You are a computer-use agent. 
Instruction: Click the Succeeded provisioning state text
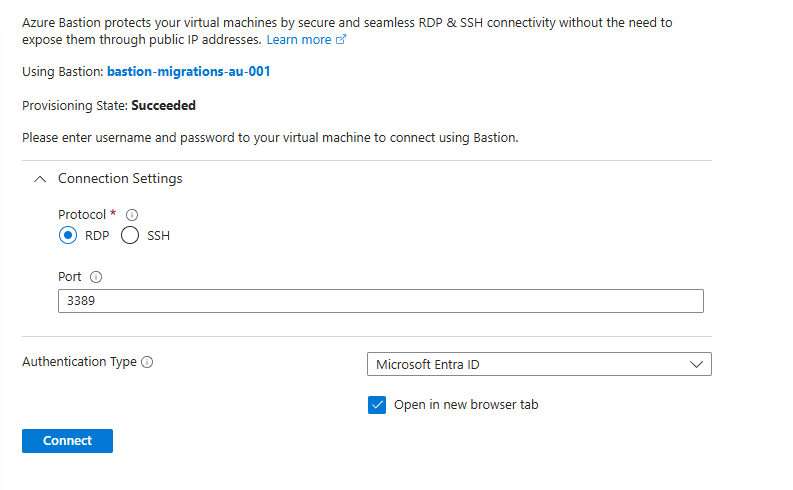tap(163, 105)
